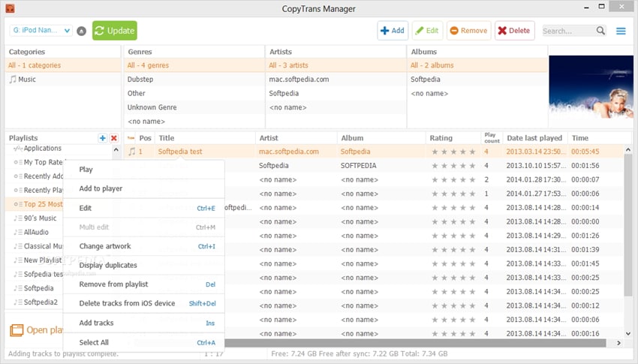Set star rating for Softpedia test track
This screenshot has width=638, height=364.
point(453,152)
